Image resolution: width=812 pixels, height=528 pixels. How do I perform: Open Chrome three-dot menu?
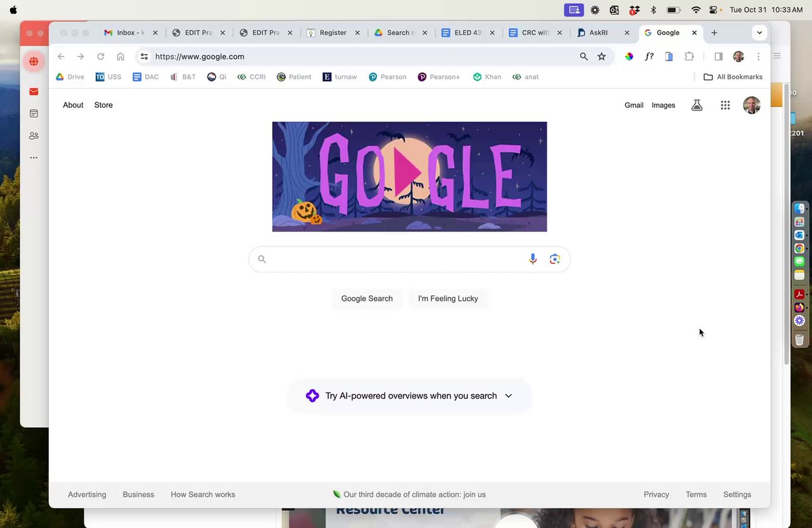tap(758, 56)
